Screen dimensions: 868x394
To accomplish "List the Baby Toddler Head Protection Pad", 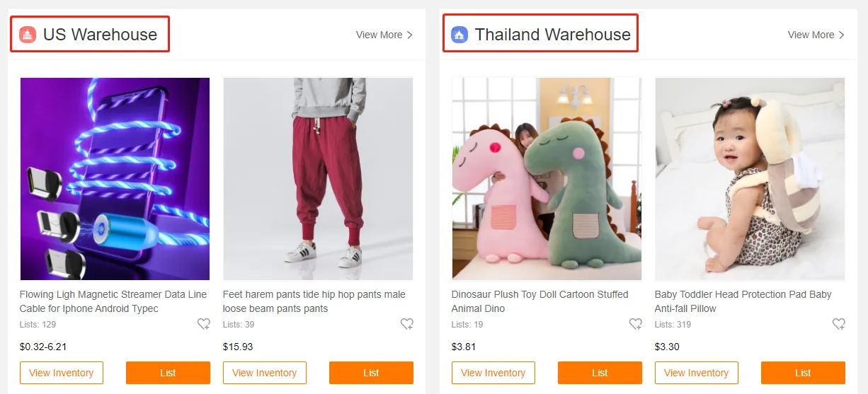I will [803, 373].
